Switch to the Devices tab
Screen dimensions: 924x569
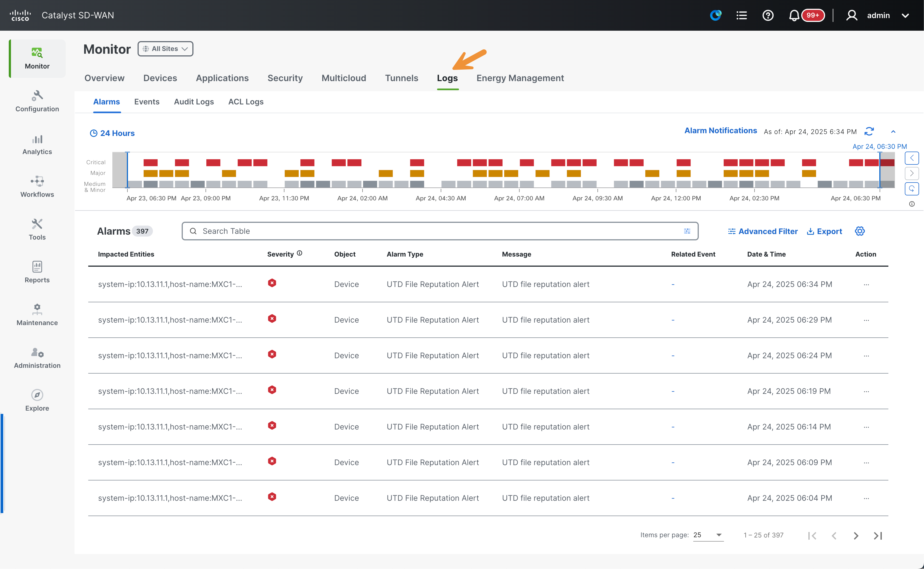point(160,78)
